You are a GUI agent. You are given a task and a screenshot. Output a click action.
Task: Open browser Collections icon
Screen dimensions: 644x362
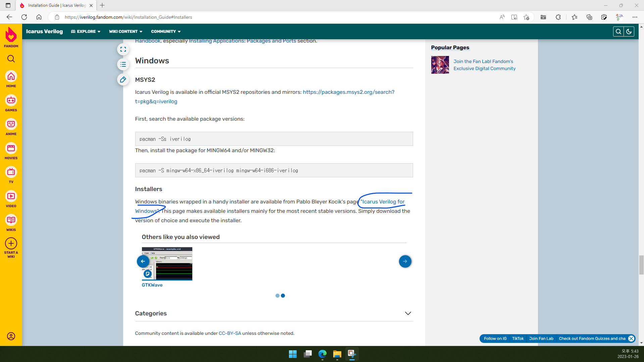[589, 17]
